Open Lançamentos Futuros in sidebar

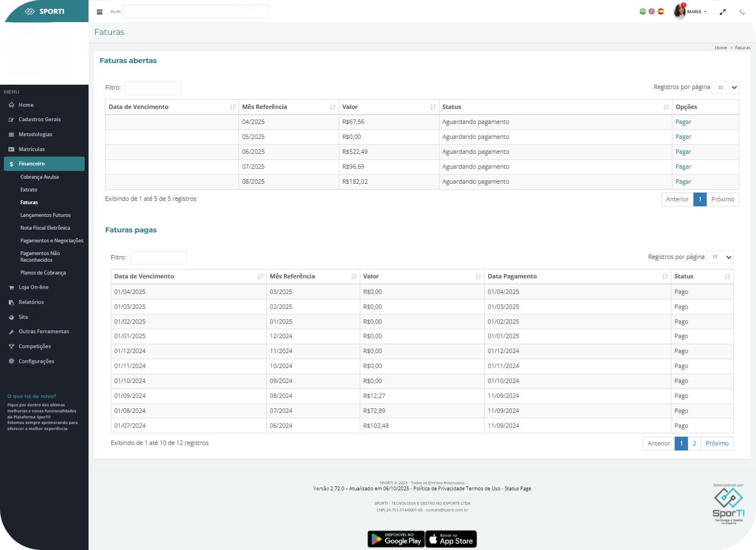[x=45, y=215]
